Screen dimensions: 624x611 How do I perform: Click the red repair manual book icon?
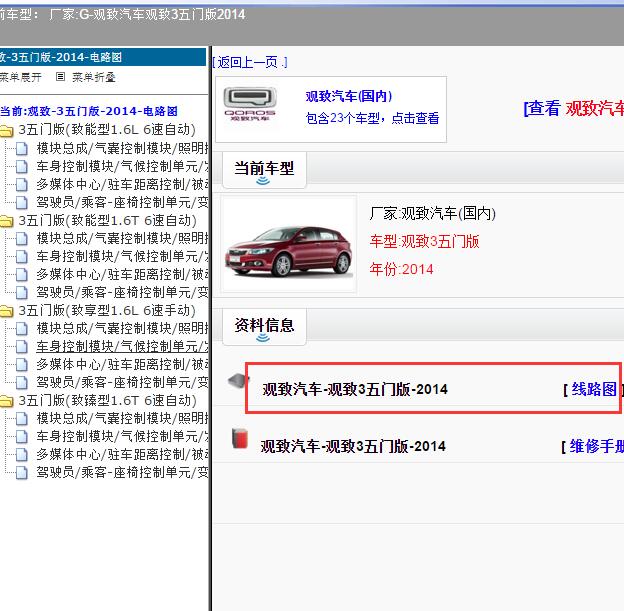(x=240, y=438)
